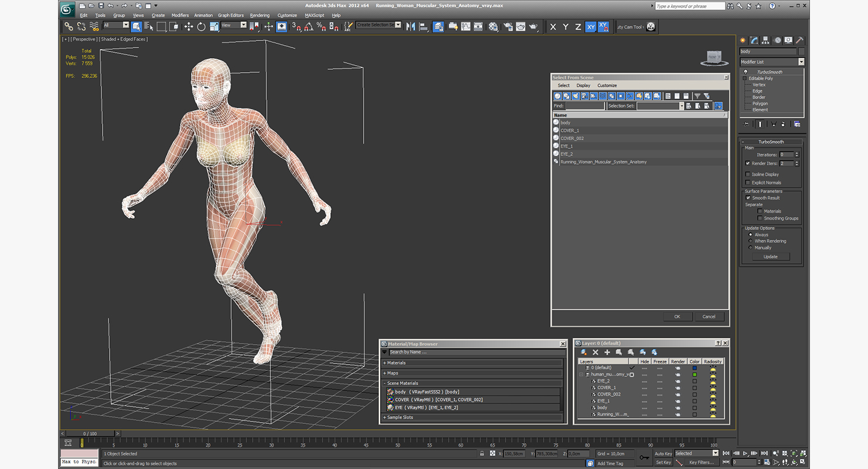Open Display menu in Select From Scene
Image resolution: width=868 pixels, height=469 pixels.
[584, 86]
